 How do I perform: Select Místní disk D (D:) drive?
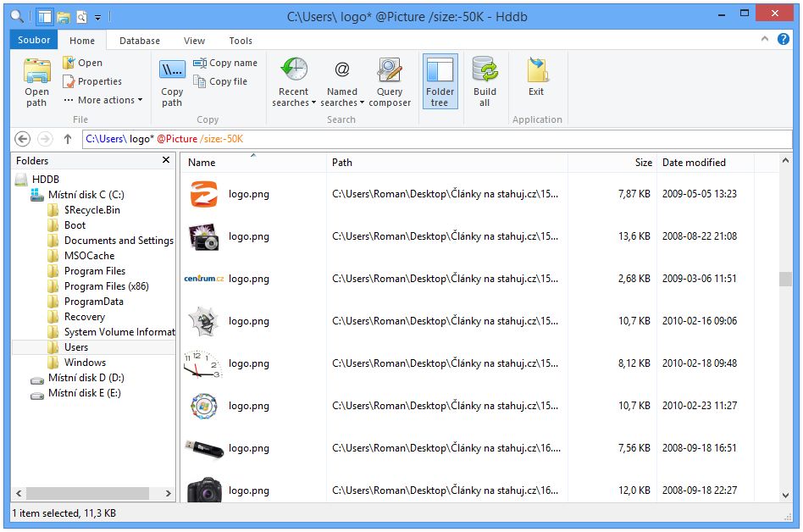click(x=78, y=378)
